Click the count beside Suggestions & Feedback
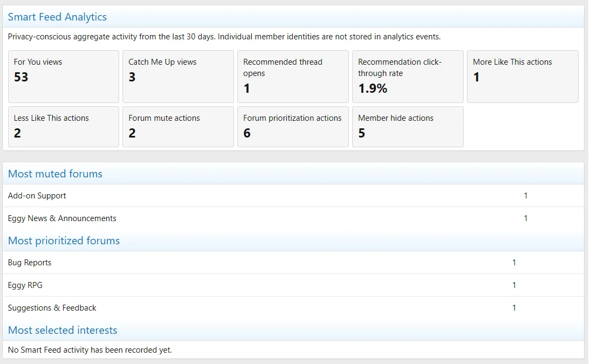 pos(514,308)
